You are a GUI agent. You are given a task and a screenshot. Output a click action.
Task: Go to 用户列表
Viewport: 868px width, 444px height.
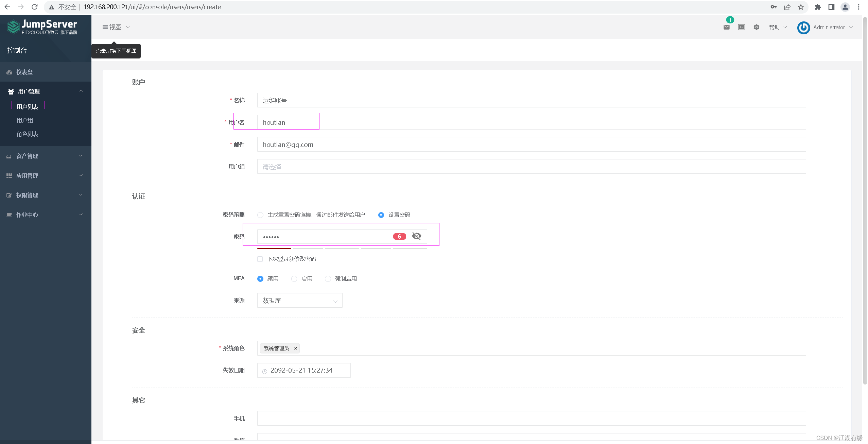28,106
